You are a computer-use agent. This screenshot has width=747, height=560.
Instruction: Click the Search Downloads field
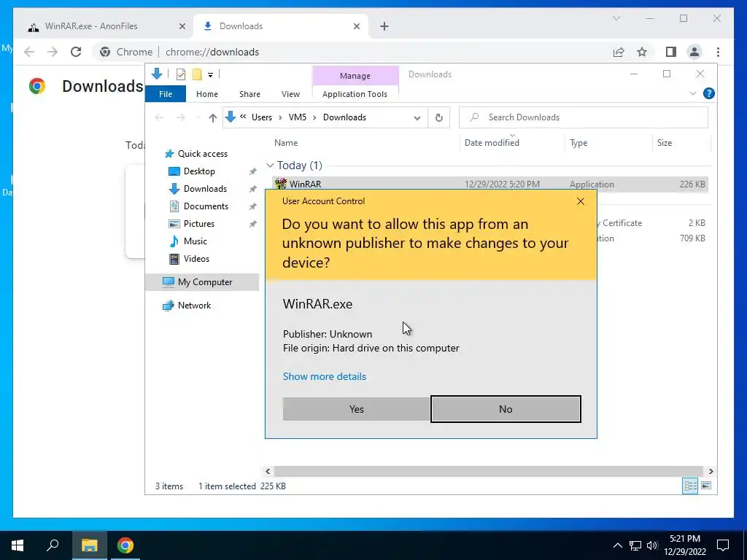(x=583, y=117)
